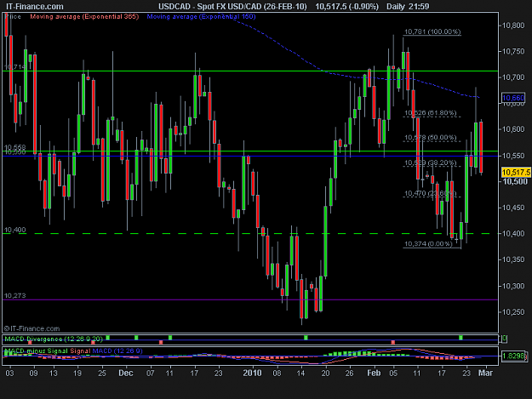
Task: Click the 10,300 price axis label
Action: tap(513, 286)
